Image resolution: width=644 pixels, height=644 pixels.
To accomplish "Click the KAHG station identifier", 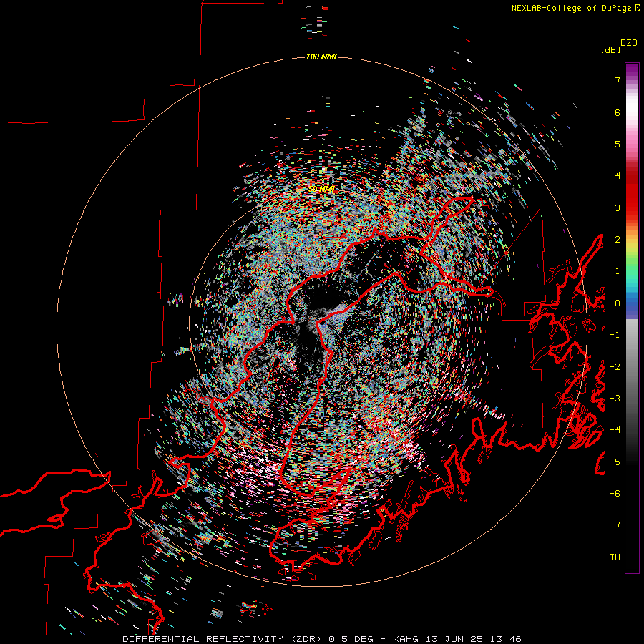I will 406,639.
